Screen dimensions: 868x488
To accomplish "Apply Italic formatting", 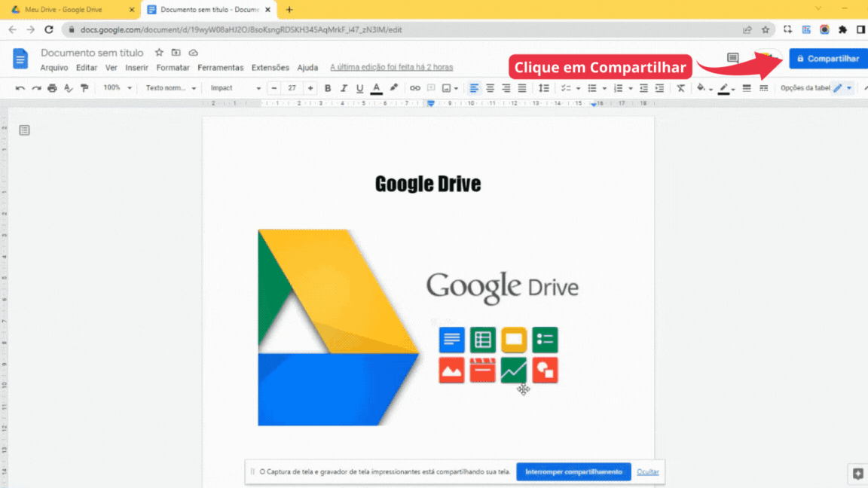I will [344, 88].
